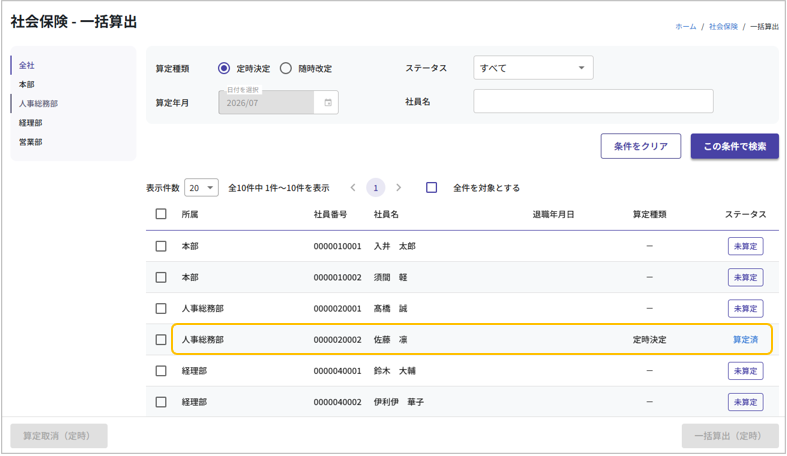Go to the previous page arrow

(353, 188)
